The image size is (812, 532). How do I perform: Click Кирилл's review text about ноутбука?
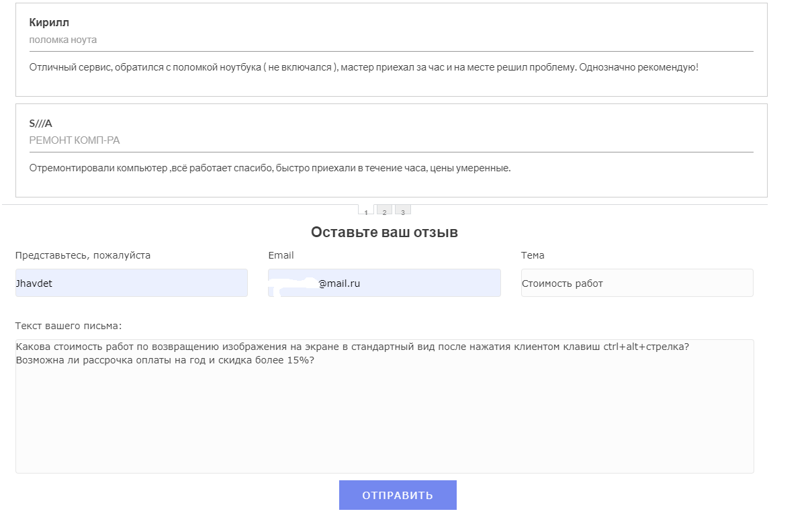click(364, 67)
